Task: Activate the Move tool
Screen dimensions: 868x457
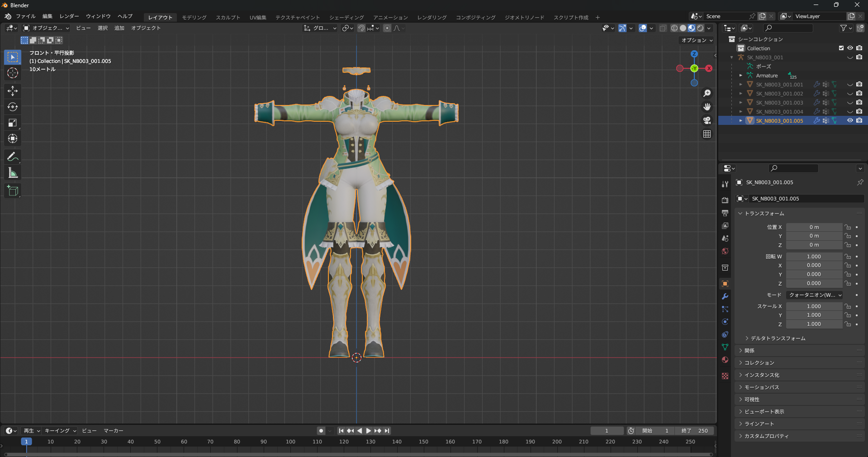Action: [13, 91]
